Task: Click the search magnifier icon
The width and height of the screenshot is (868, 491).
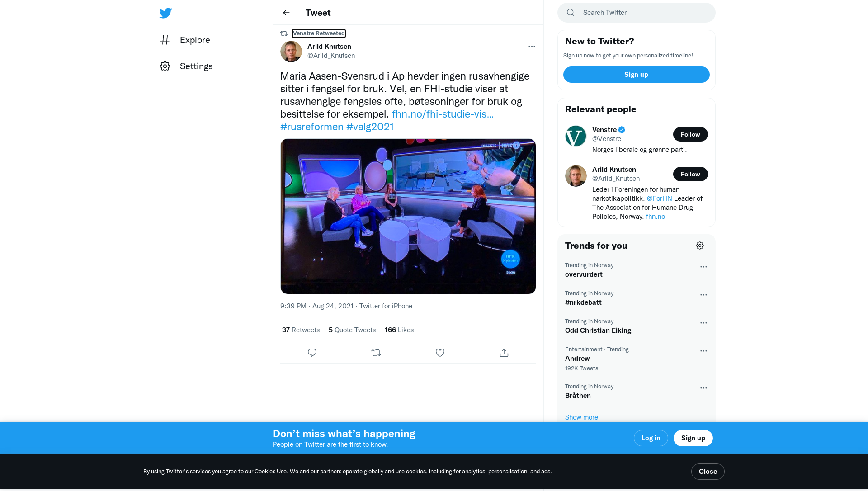Action: [571, 13]
